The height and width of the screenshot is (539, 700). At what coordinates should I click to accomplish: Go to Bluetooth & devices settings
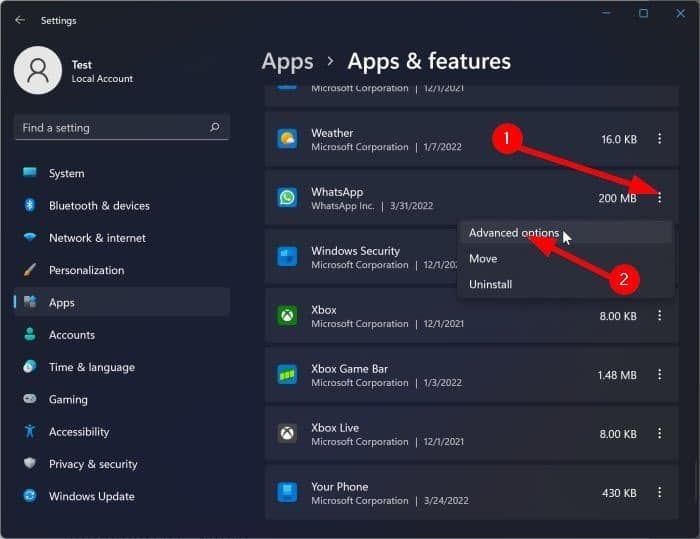(99, 206)
